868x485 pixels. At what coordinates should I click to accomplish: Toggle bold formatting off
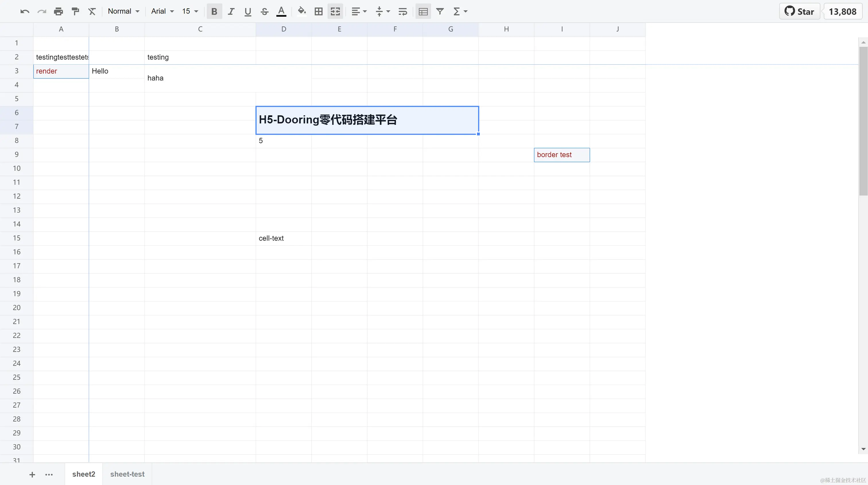point(214,11)
